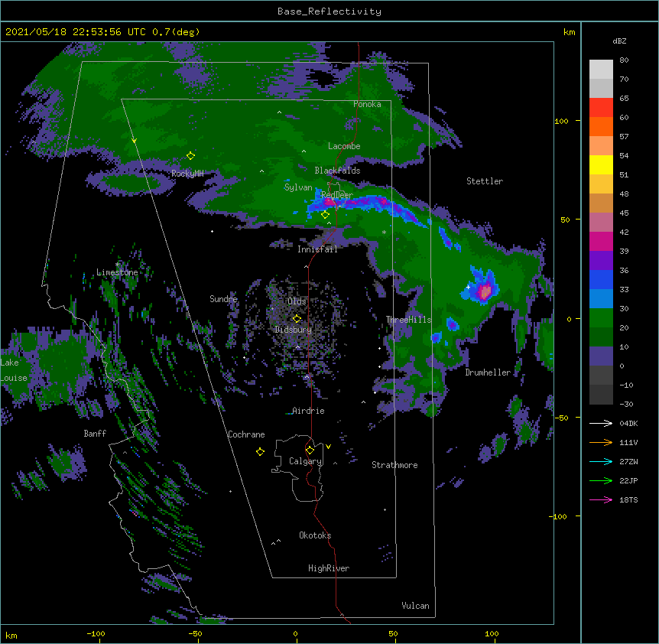
Task: Click the Banff label
Action: (x=95, y=434)
